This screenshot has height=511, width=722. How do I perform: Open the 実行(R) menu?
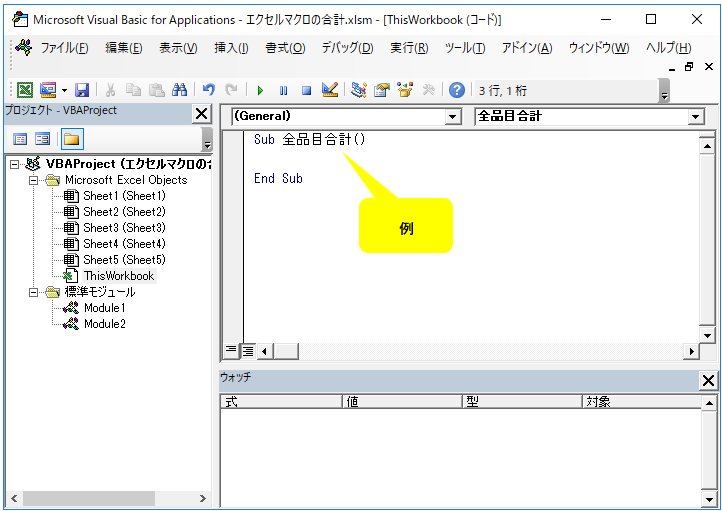(409, 48)
